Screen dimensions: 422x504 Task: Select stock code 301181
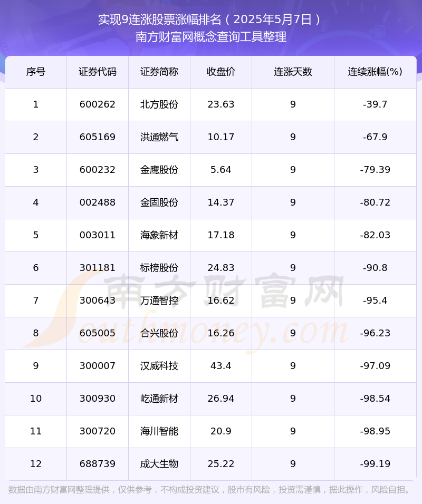point(98,268)
